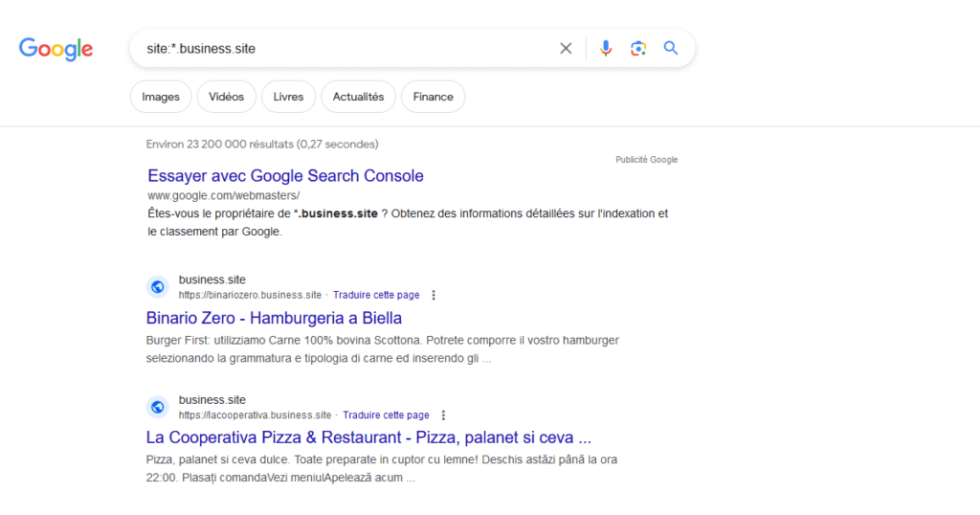Click the Pizza, palanet si ceva dulce snippet
Viewport: 980px width, 515px height.
(382, 469)
